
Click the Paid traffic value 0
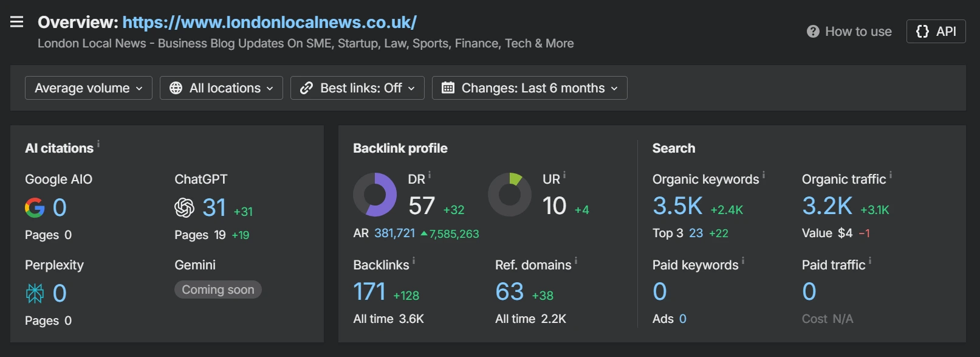click(809, 291)
